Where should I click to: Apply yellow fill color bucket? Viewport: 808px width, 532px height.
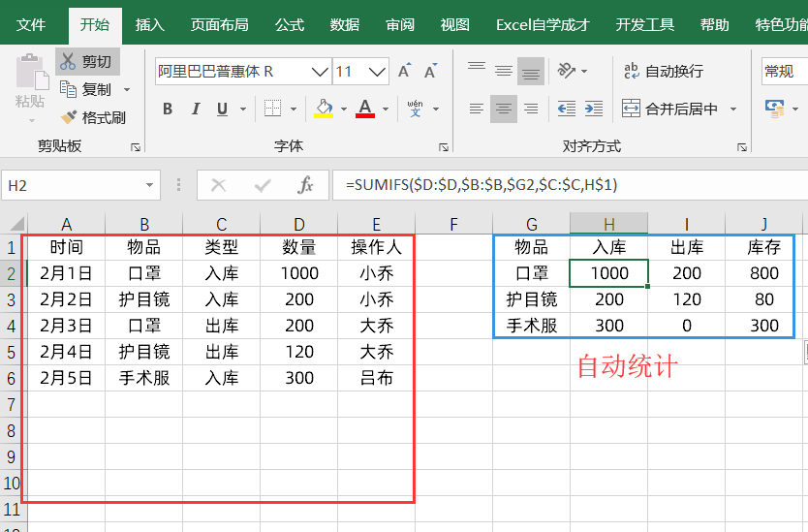point(324,109)
